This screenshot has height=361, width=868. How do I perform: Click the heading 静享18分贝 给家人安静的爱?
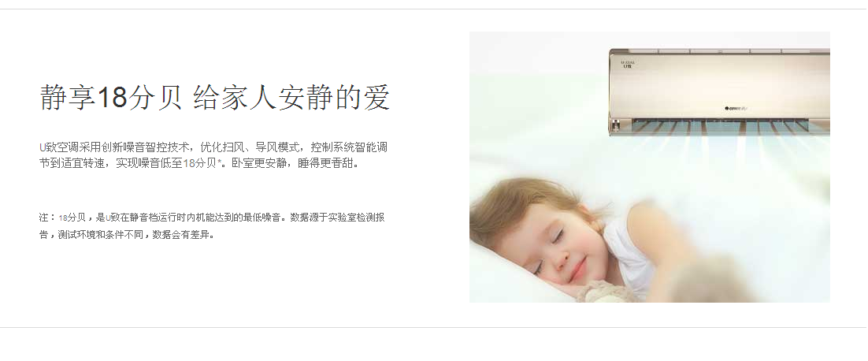(x=215, y=98)
